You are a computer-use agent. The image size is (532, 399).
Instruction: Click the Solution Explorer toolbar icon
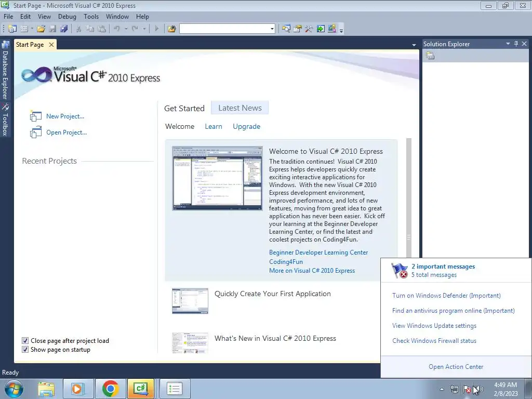[286, 29]
